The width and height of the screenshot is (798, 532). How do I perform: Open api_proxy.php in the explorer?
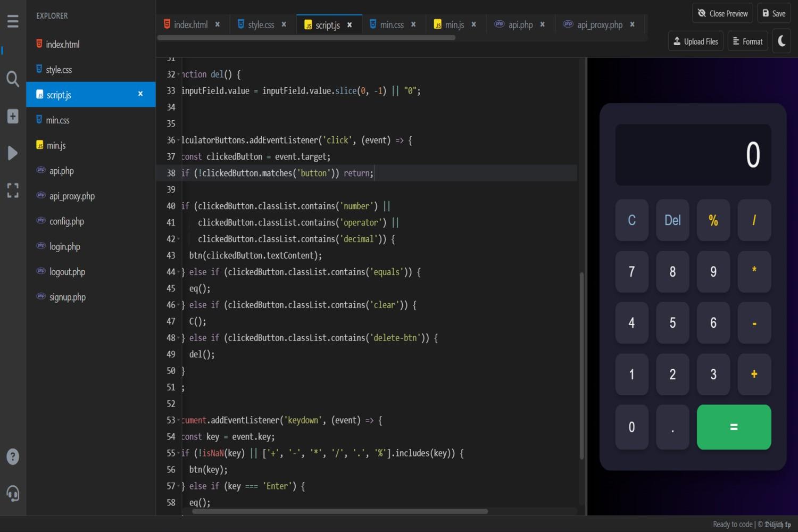pyautogui.click(x=91, y=196)
